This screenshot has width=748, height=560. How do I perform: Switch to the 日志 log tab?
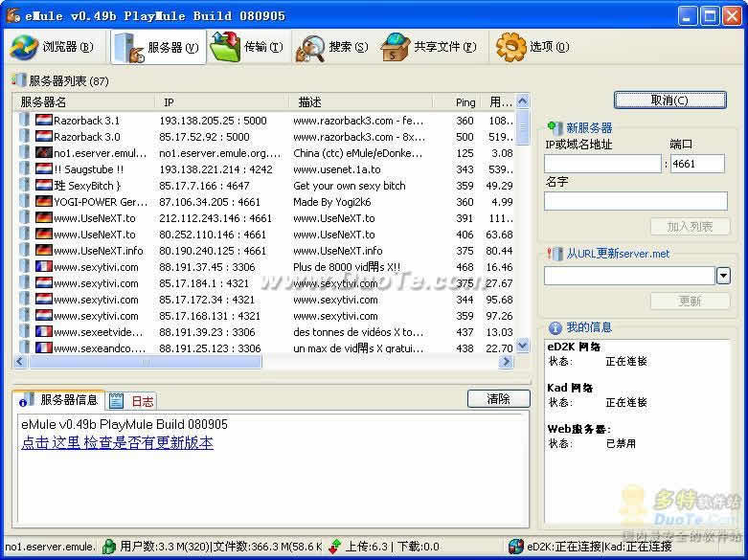(x=131, y=401)
